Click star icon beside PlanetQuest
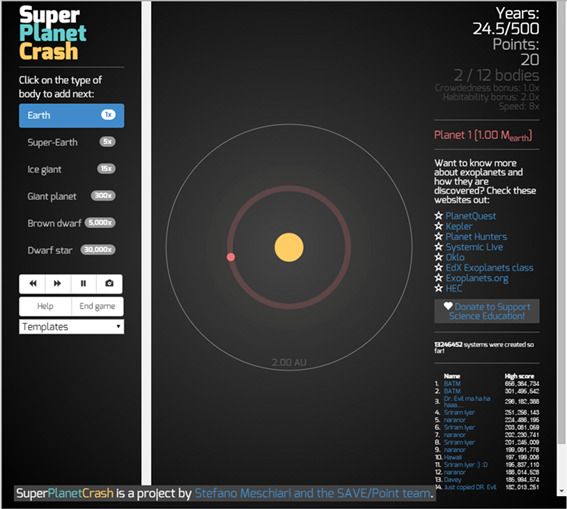This screenshot has height=509, width=567. (439, 216)
